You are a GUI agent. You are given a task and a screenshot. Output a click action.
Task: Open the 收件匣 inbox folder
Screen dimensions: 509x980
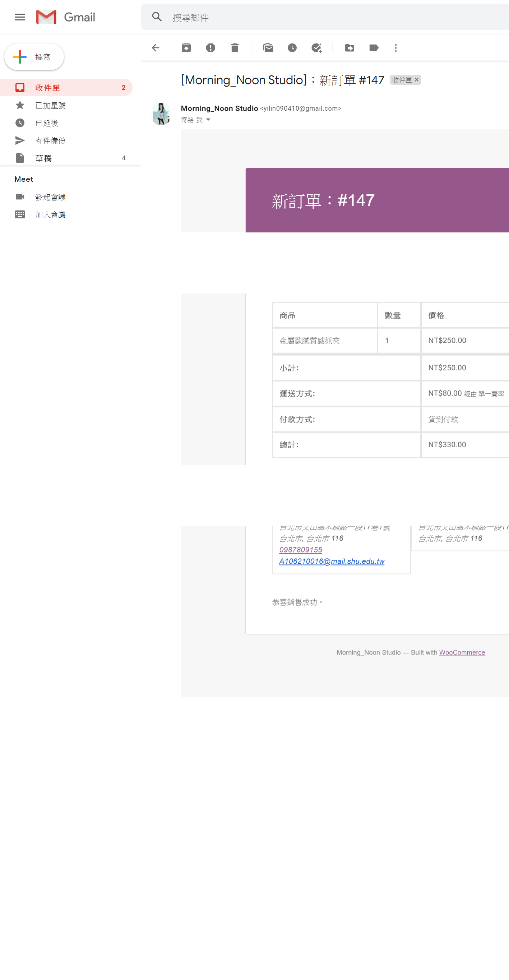pyautogui.click(x=47, y=88)
